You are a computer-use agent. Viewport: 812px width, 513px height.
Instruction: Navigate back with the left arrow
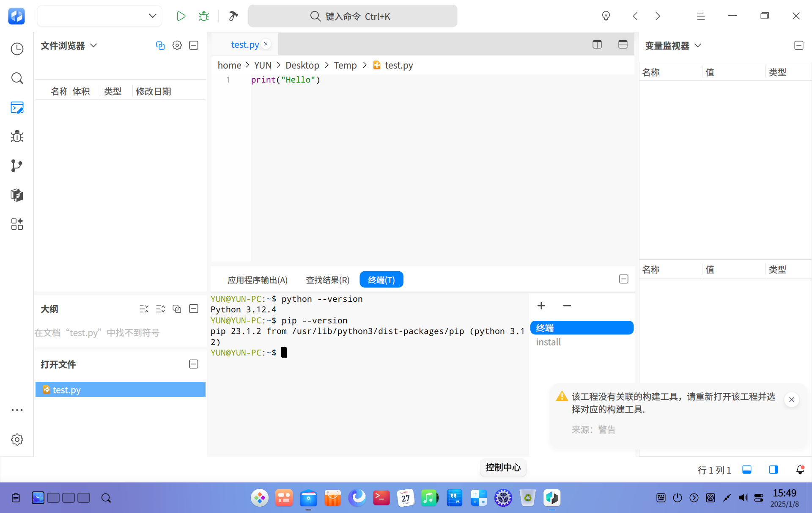[x=635, y=16]
